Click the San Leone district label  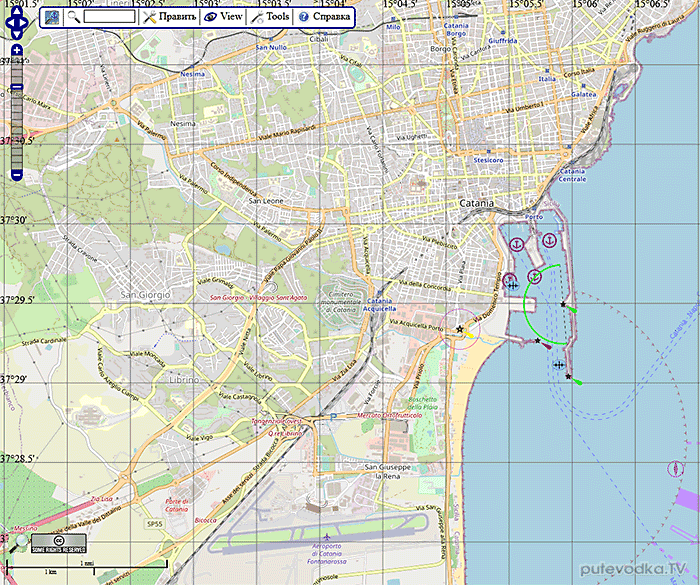(266, 201)
